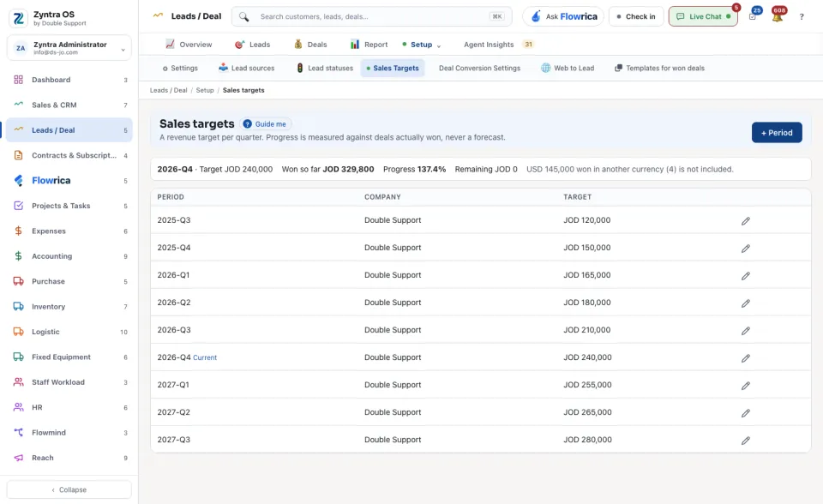Viewport: 823px width, 504px height.
Task: Click the search customers, leads, deals field
Action: pos(371,17)
